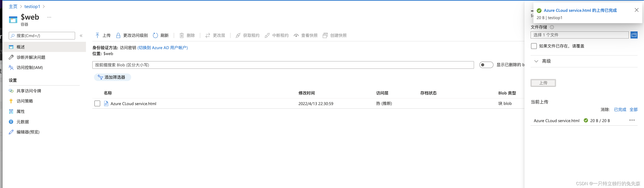
Task: Enable the 如果文件已存在，请覆盖 checkbox
Action: pos(533,46)
